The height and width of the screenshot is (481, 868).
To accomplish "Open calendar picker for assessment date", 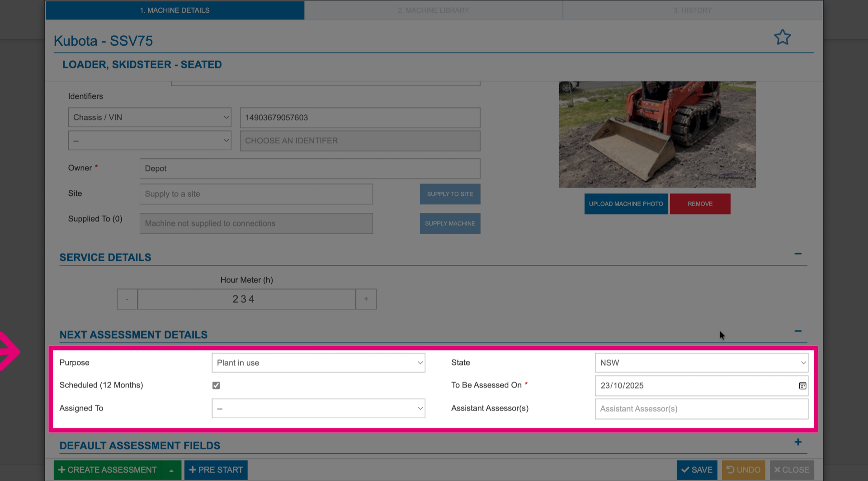I will point(802,386).
